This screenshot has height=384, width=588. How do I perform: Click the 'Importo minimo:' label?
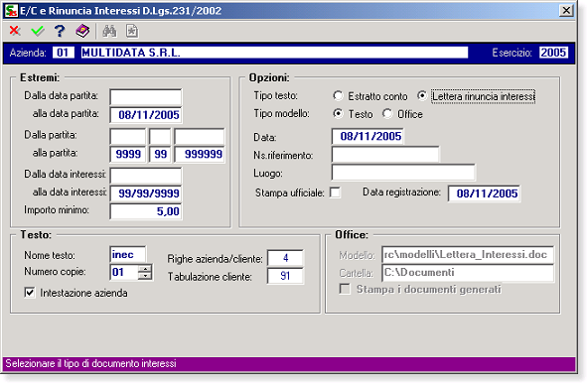pyautogui.click(x=57, y=209)
